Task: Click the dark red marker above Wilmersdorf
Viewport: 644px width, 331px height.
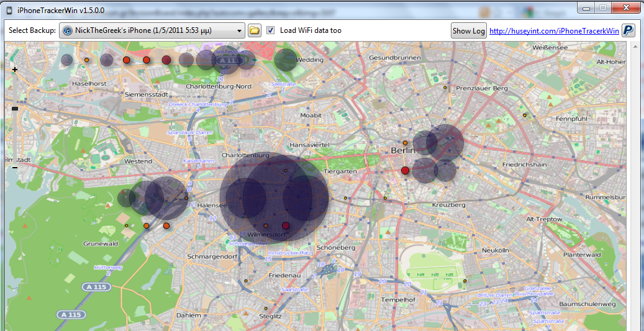Action: click(286, 225)
